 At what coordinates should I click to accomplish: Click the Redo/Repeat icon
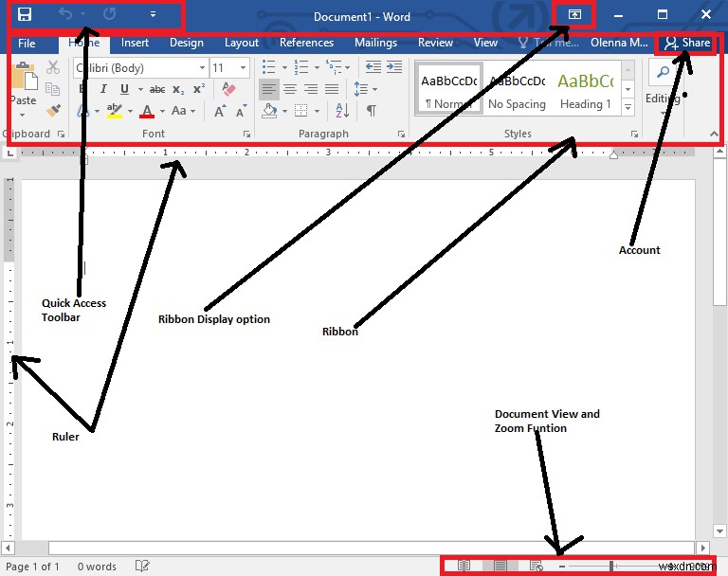(110, 14)
